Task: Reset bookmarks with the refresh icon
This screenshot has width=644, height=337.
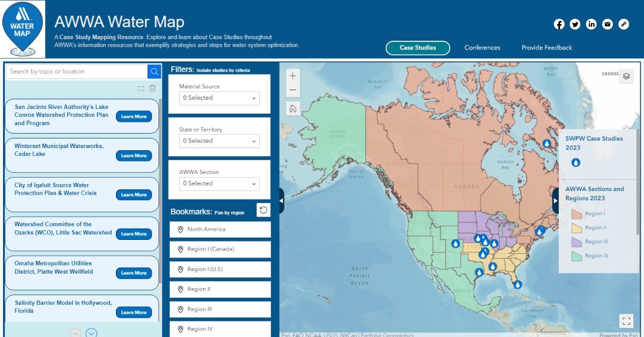Action: tap(264, 210)
